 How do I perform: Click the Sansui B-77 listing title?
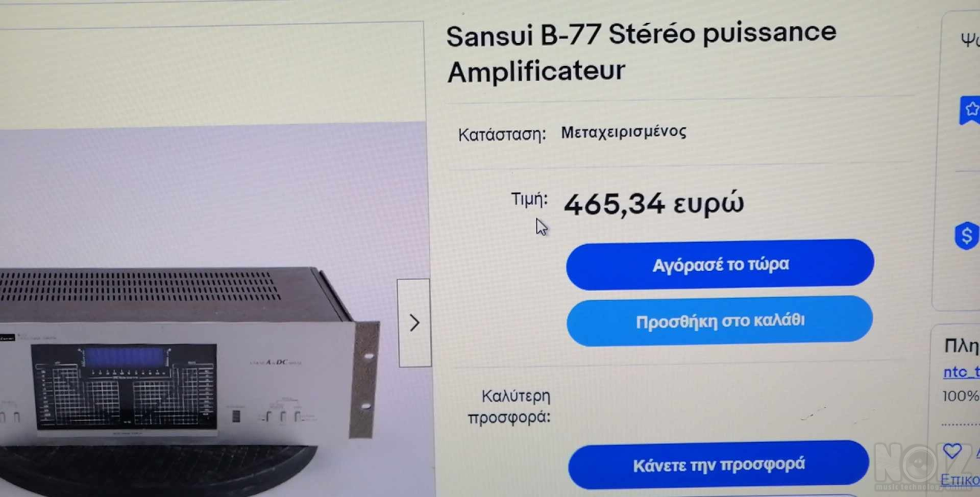tap(642, 52)
